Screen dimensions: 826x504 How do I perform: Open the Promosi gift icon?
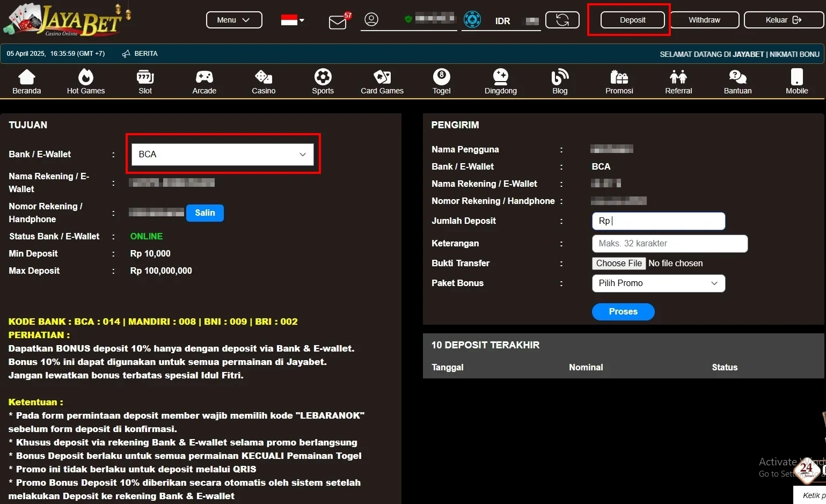tap(619, 77)
